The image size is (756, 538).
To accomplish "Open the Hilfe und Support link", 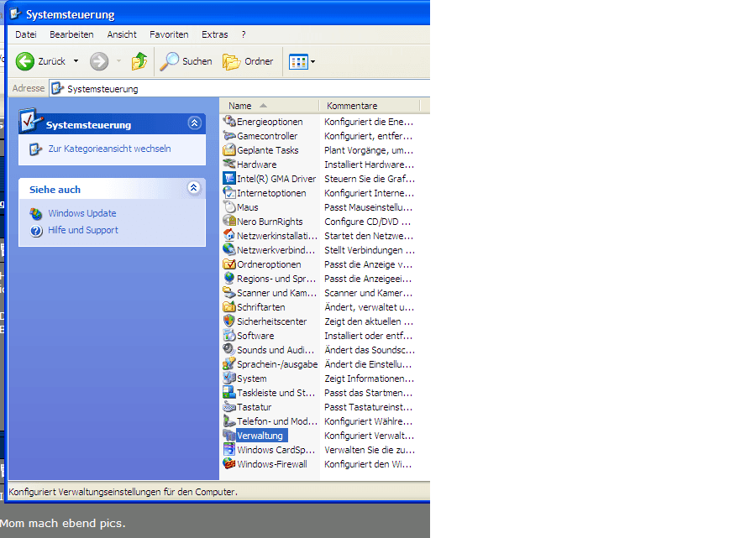I will 83,230.
